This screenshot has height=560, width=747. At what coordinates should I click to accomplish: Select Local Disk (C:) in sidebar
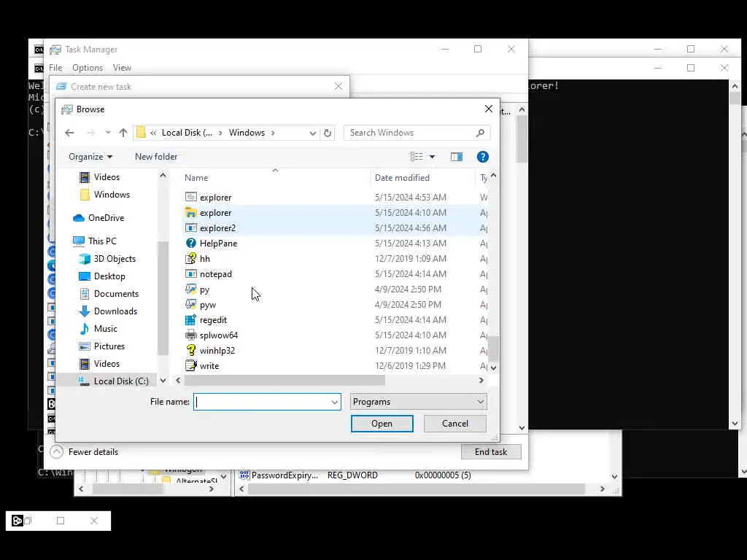121,381
